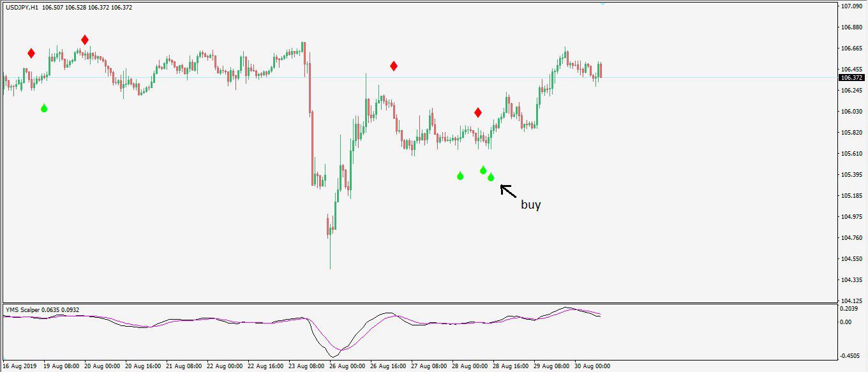Click the 106.372 current price tag
Screen dimensions: 868x372
coord(851,77)
